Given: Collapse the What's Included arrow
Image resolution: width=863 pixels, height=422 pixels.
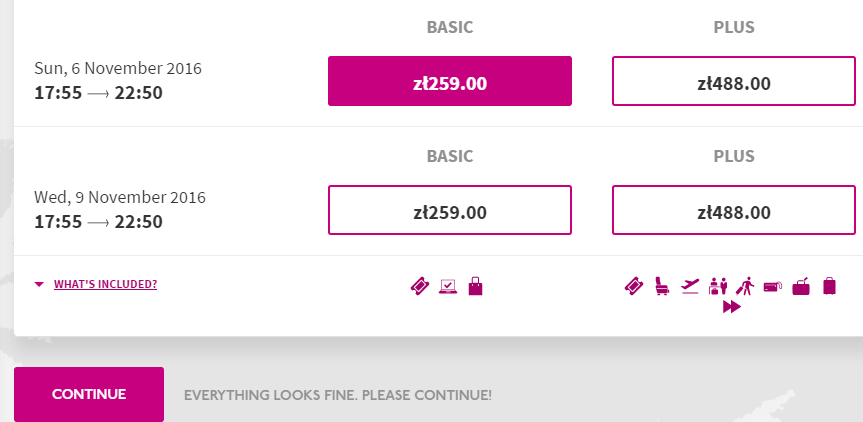Looking at the screenshot, I should pos(39,284).
